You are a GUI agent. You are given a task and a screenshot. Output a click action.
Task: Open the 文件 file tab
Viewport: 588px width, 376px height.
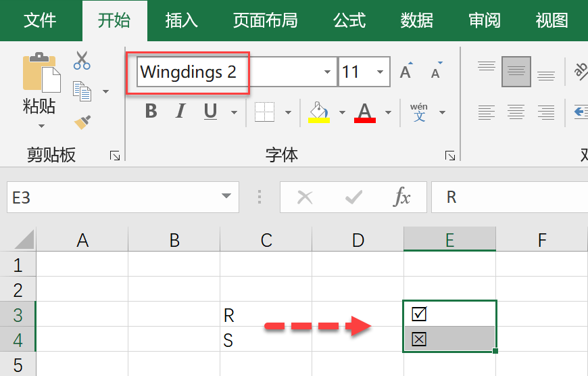point(40,20)
